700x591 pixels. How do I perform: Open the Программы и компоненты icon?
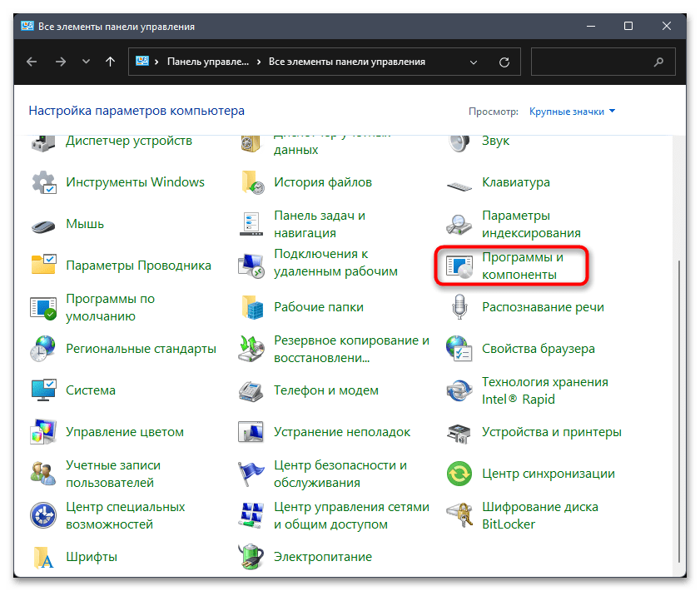[459, 266]
